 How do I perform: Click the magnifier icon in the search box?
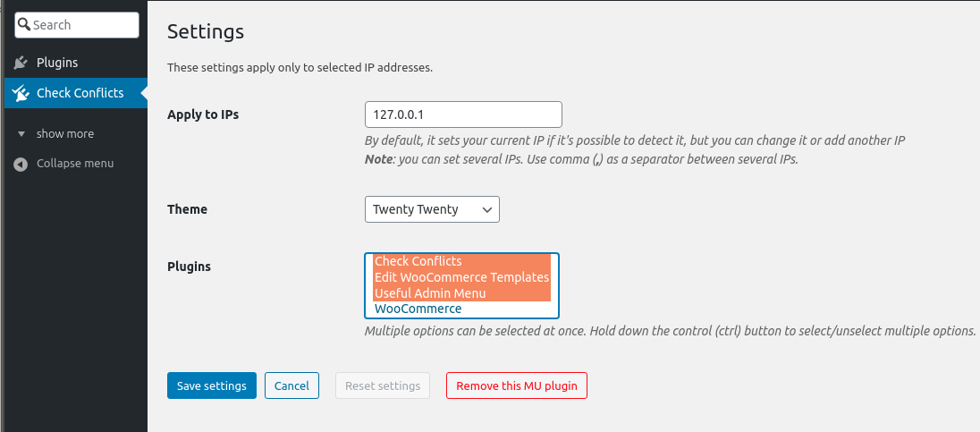(24, 24)
